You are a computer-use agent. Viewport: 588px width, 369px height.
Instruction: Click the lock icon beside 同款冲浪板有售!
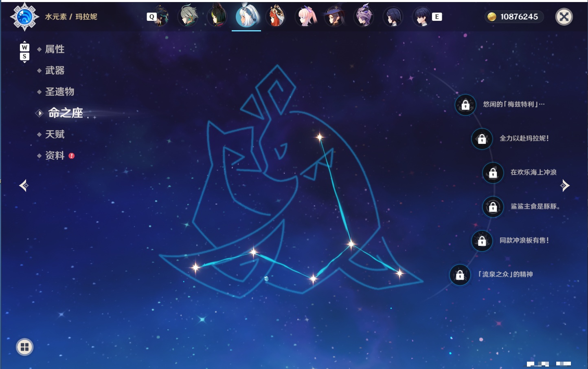pos(482,241)
